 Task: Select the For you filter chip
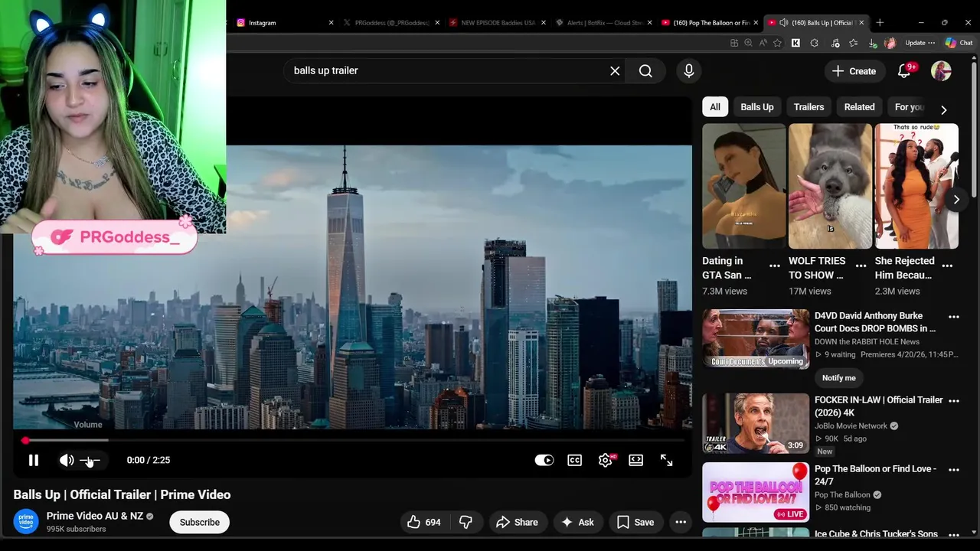pos(909,107)
